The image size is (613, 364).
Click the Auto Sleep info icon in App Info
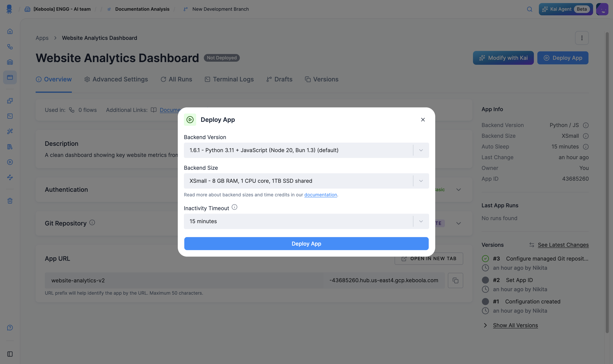click(586, 147)
